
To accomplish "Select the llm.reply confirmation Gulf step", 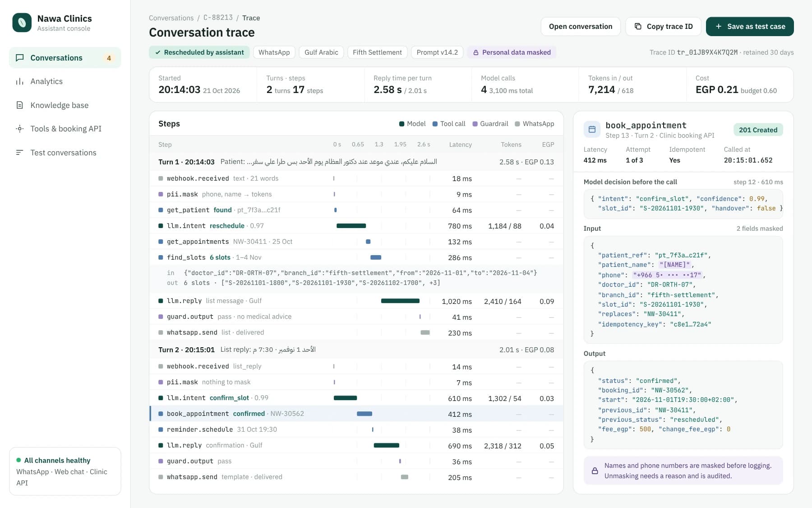I will (356, 445).
